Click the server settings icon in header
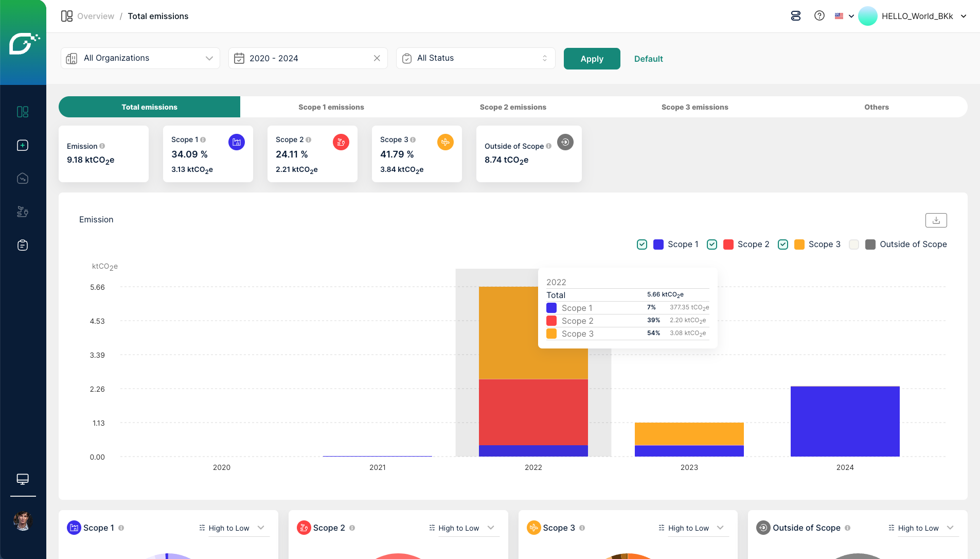The height and width of the screenshot is (559, 980). 796,16
